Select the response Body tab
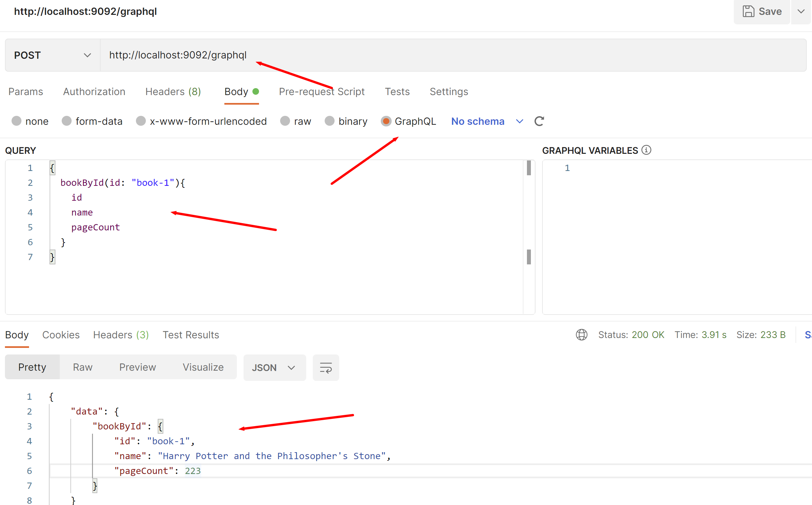 pyautogui.click(x=17, y=335)
